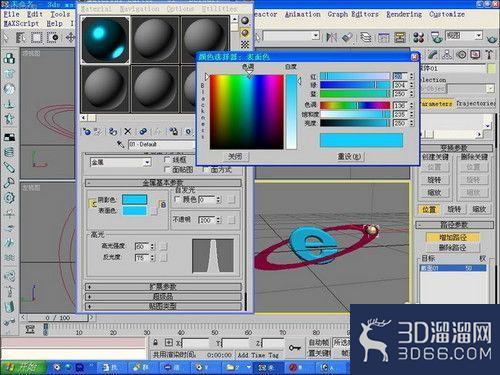Open the Layer Manager icon
The width and height of the screenshot is (500, 375).
pos(366,37)
